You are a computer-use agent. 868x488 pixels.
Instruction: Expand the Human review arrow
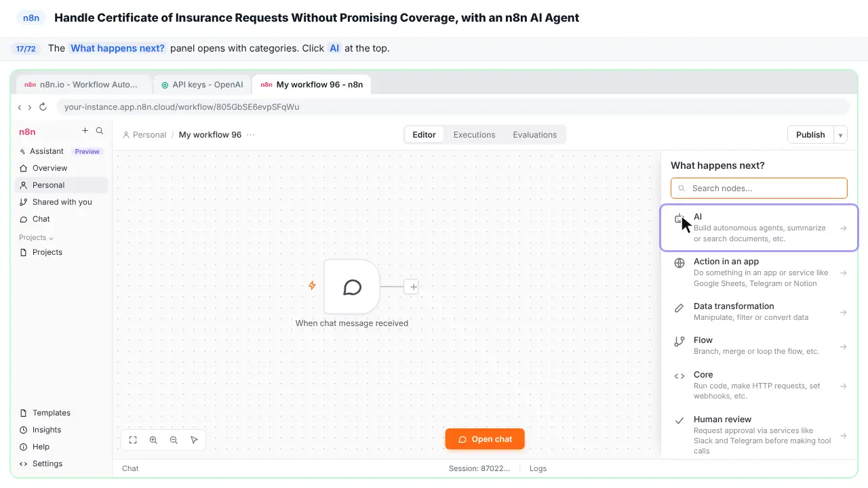coord(843,436)
